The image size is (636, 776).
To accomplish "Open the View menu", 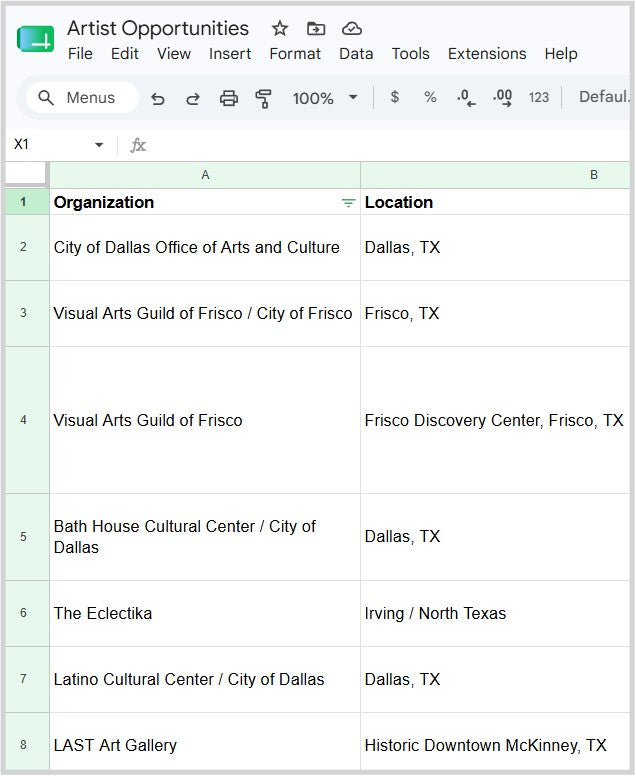I will point(174,53).
